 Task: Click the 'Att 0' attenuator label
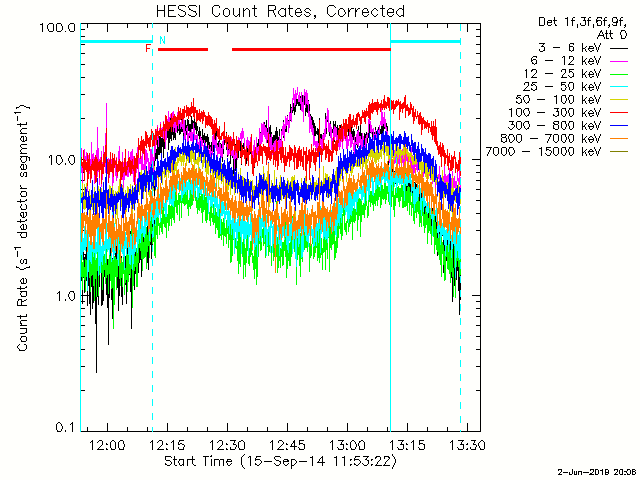point(612,35)
